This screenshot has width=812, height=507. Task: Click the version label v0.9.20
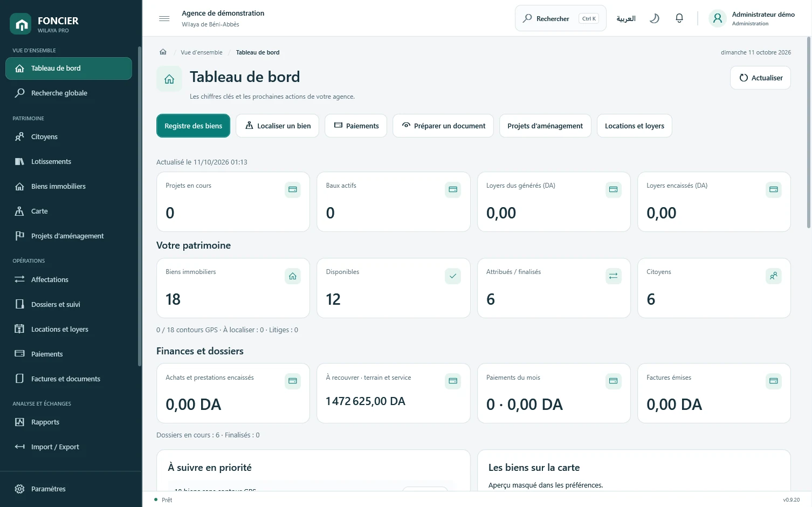tap(791, 500)
